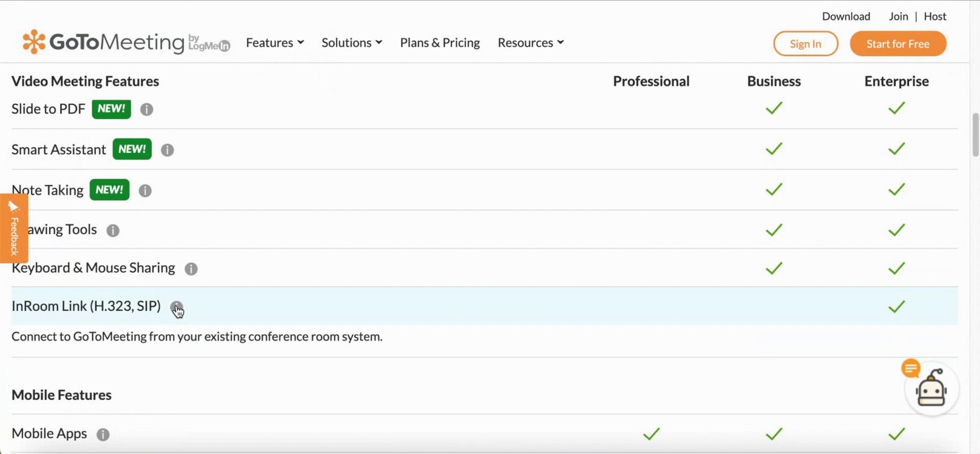Go to Plans & Pricing page
The width and height of the screenshot is (980, 454).
click(439, 43)
